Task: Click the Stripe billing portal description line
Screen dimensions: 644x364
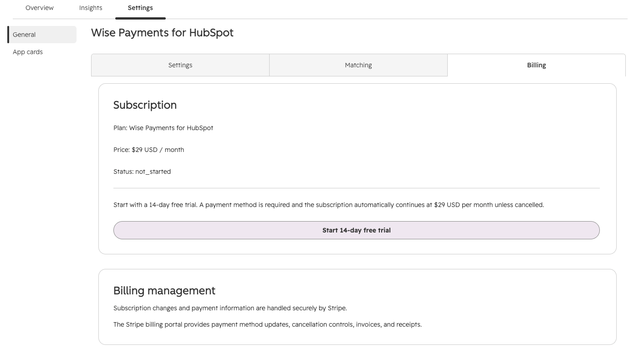Action: click(267, 324)
